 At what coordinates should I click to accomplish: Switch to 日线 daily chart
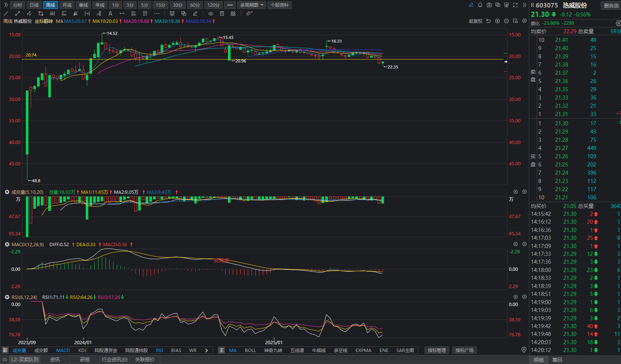[34, 5]
